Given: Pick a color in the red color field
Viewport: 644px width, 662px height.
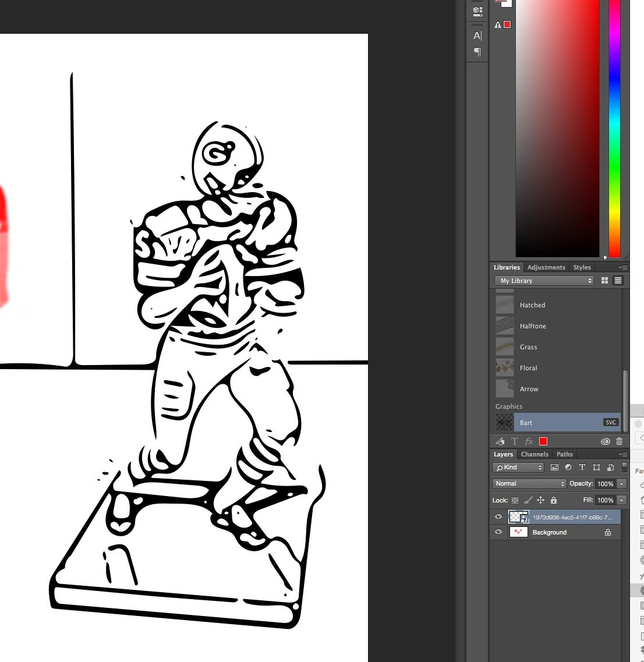Looking at the screenshot, I should pyautogui.click(x=557, y=128).
